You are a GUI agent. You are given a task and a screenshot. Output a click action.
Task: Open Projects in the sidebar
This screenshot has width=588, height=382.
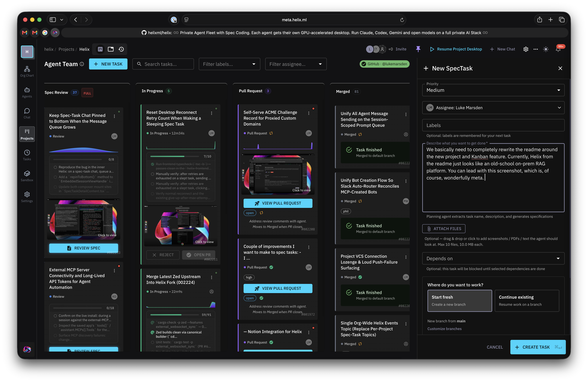[27, 134]
